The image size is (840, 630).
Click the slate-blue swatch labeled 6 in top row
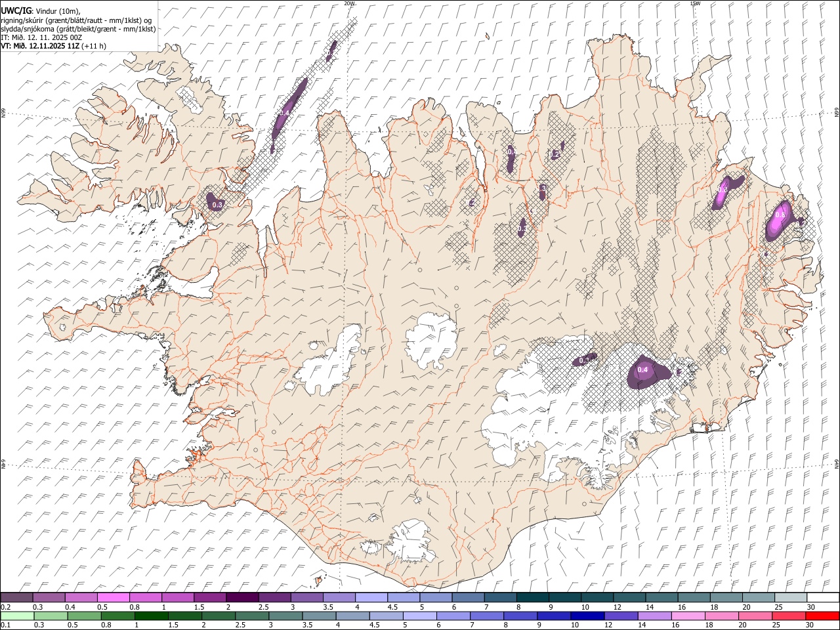(x=468, y=597)
